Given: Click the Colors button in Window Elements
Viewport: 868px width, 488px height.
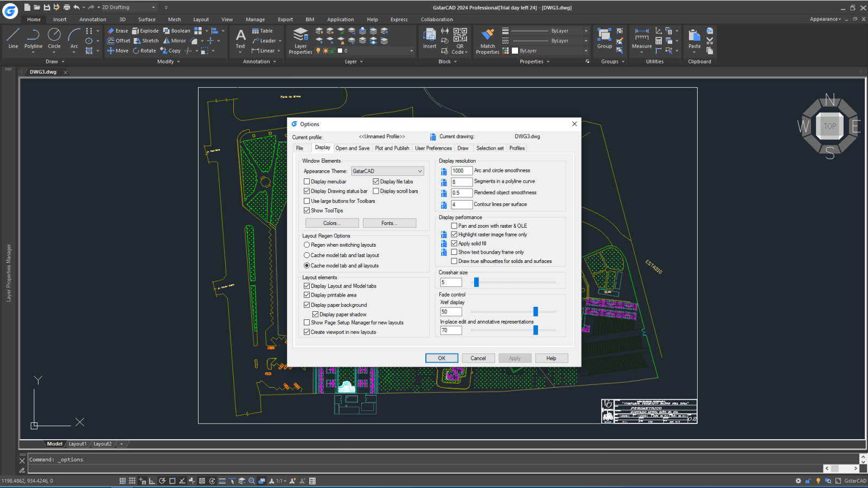Looking at the screenshot, I should pos(331,222).
